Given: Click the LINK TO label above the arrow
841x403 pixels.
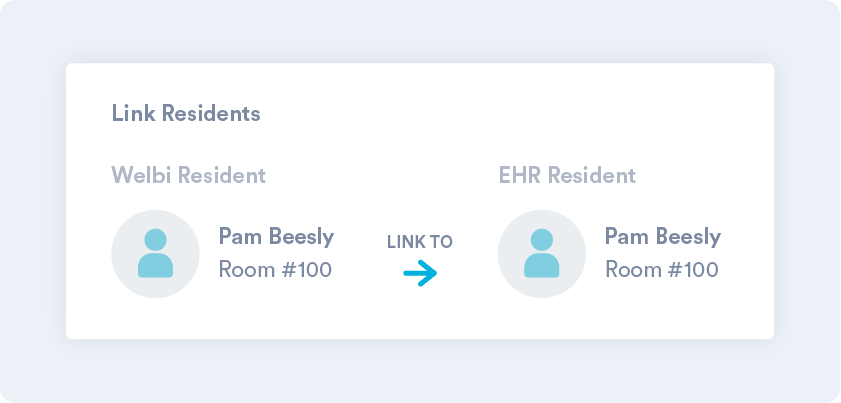Looking at the screenshot, I should tap(420, 242).
